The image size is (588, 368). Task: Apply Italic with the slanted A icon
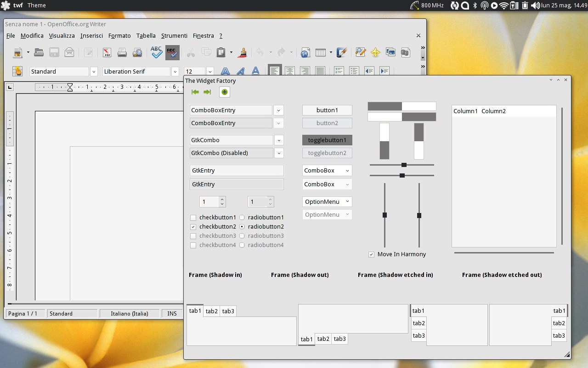[x=240, y=71]
